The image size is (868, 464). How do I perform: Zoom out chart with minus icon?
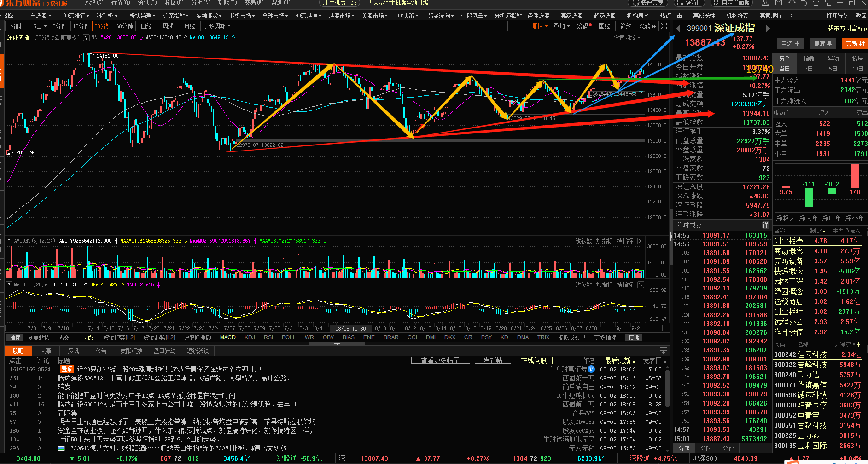coord(523,26)
